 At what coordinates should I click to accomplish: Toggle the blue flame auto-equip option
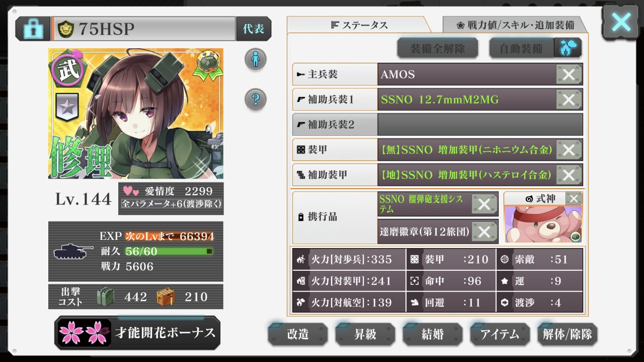click(568, 48)
